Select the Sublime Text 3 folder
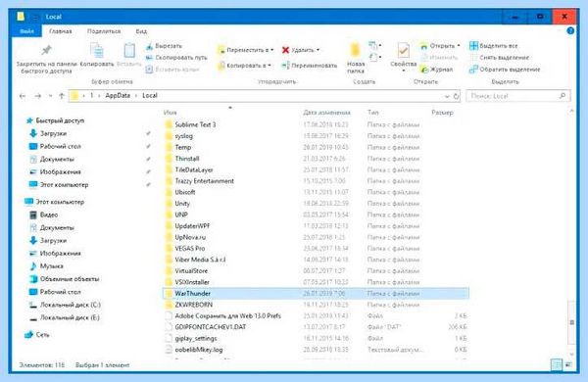Viewport: 588px width, 382px height. coord(195,124)
